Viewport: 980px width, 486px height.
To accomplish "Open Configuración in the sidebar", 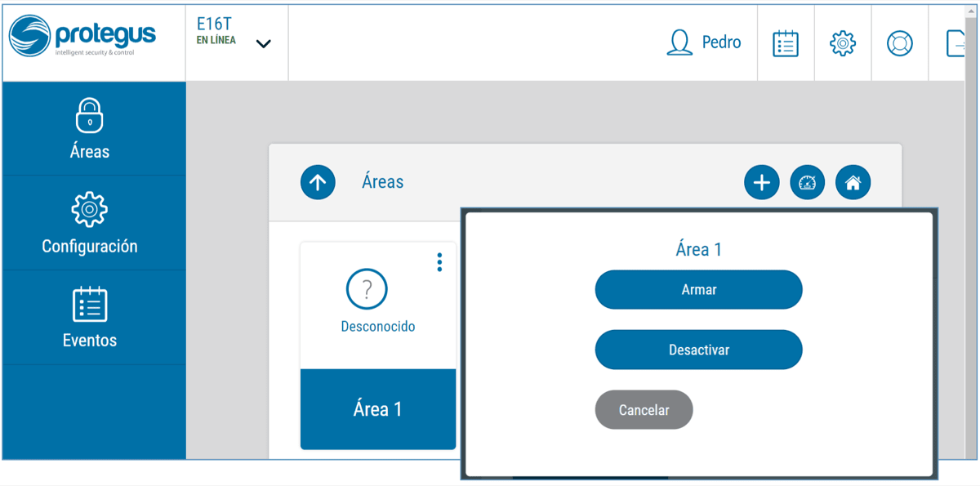I will point(90,223).
